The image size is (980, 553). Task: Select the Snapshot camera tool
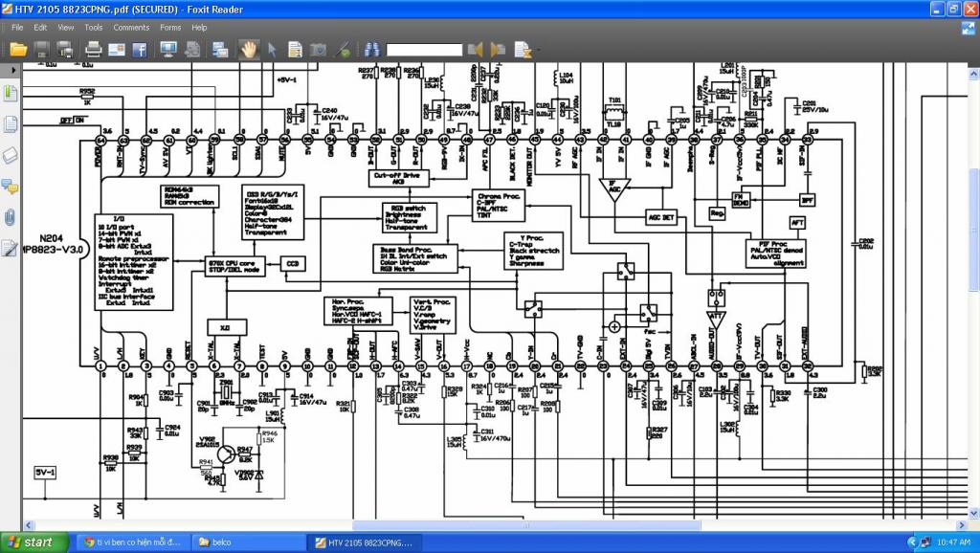[x=318, y=50]
